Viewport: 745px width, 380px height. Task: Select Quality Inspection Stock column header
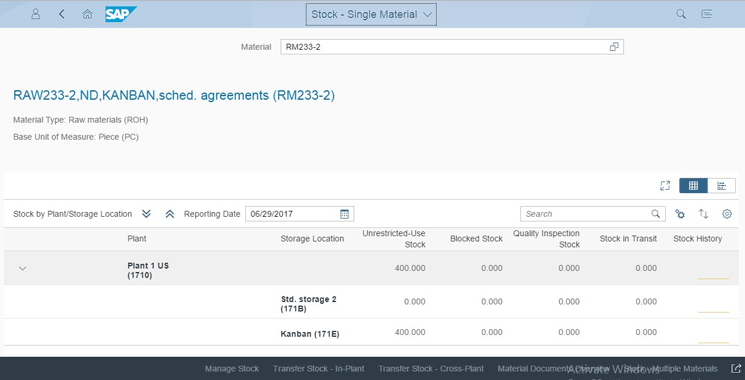click(x=546, y=239)
